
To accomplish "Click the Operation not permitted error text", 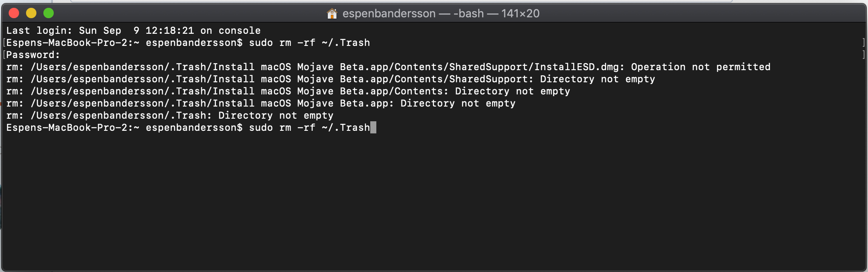I will tap(701, 67).
